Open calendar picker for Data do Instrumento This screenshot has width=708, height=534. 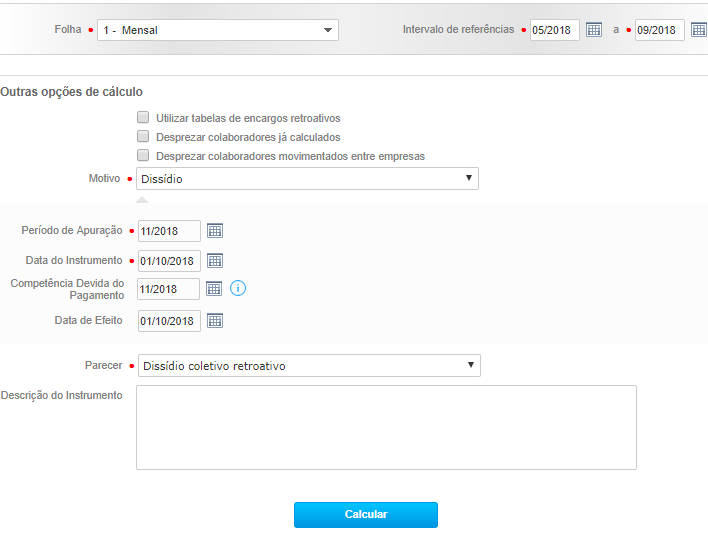(215, 261)
